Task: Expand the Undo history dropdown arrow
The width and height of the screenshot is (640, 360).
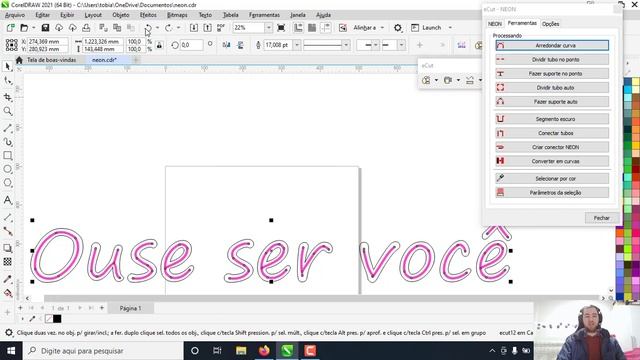Action: coord(158,28)
